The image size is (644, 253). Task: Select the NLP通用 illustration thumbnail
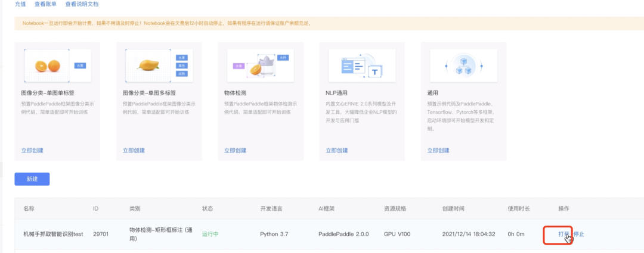pos(362,65)
